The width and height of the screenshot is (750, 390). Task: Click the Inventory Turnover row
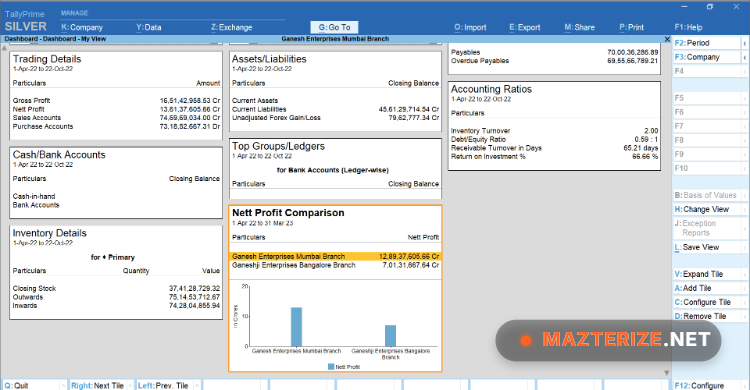[554, 131]
